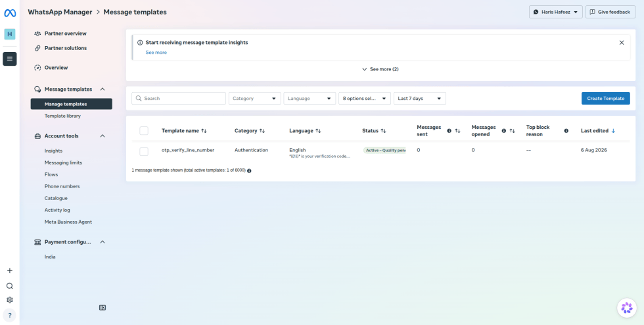This screenshot has height=325, width=644.
Task: Open Meta Business Agent
Action: tap(68, 222)
